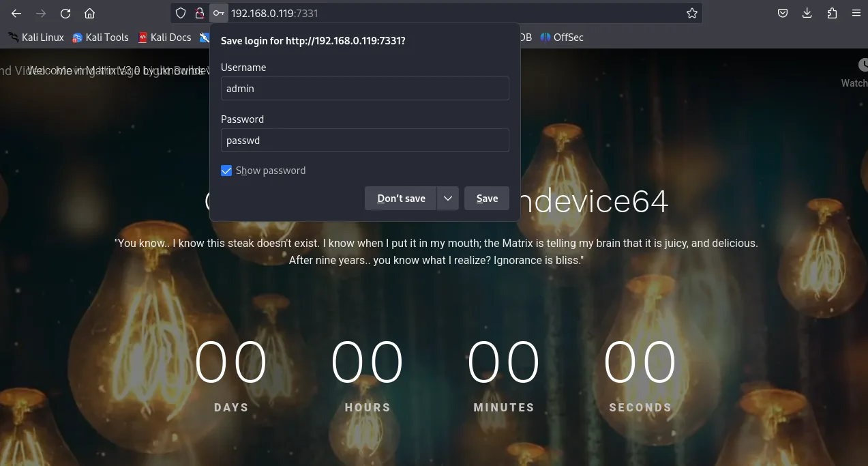Image resolution: width=868 pixels, height=466 pixels.
Task: Go to the browser home page
Action: point(89,13)
